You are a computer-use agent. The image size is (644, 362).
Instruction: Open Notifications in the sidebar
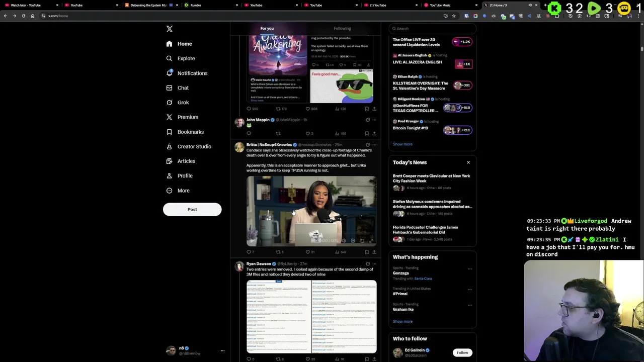click(187, 73)
